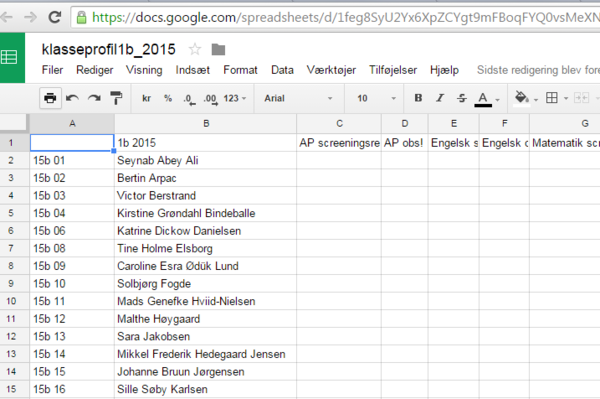Click the merge cells icon
Image resolution: width=600 pixels, height=399 pixels.
click(x=581, y=98)
